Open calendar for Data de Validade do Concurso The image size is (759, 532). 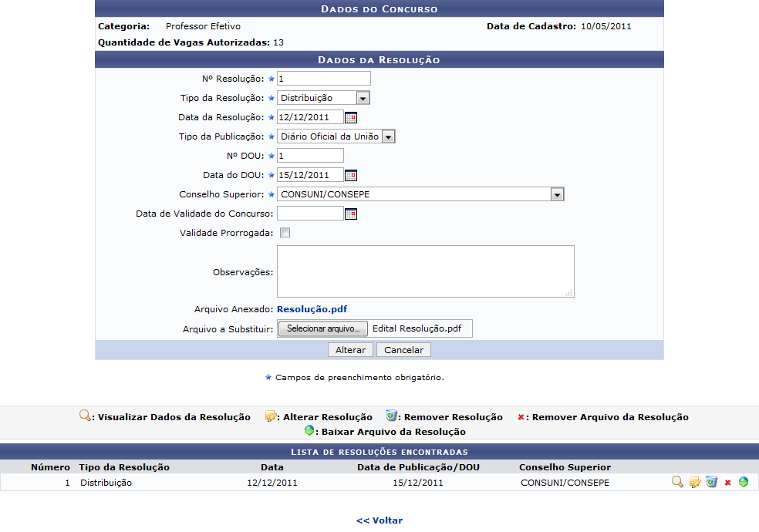click(x=351, y=214)
